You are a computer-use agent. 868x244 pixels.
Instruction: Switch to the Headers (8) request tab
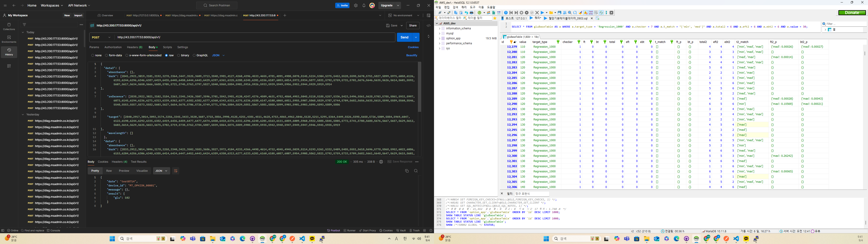click(134, 47)
